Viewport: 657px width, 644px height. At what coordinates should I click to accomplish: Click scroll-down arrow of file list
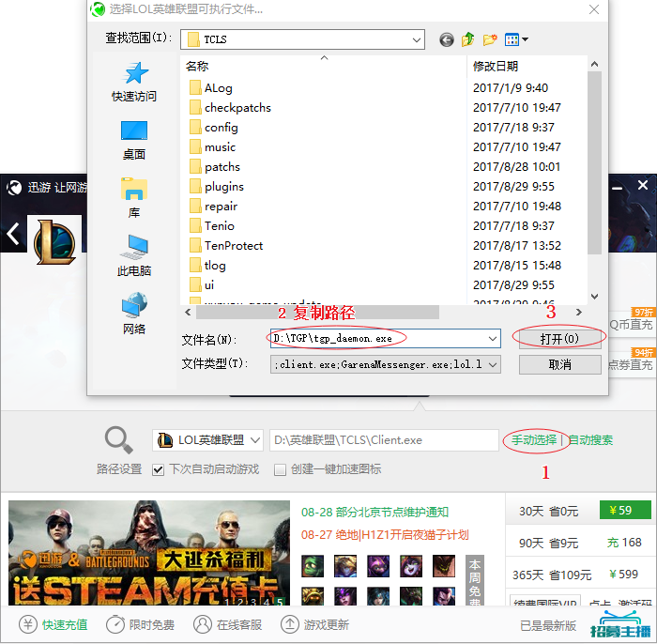pyautogui.click(x=594, y=297)
